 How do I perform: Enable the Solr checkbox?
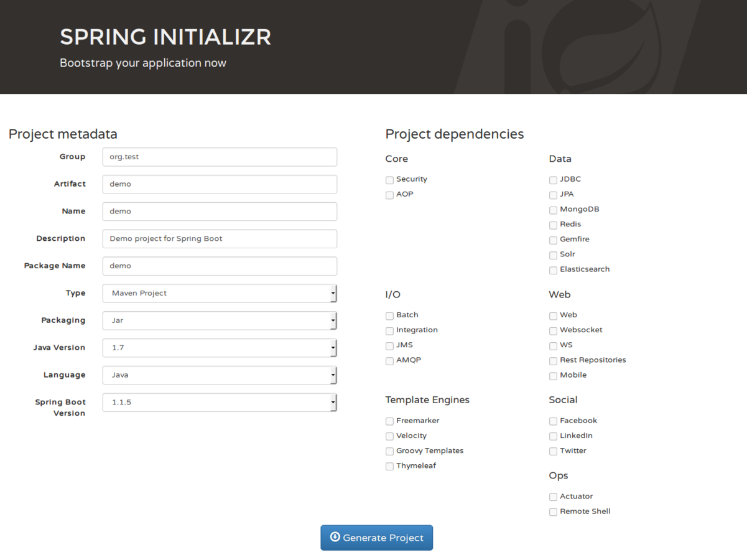pyautogui.click(x=553, y=254)
